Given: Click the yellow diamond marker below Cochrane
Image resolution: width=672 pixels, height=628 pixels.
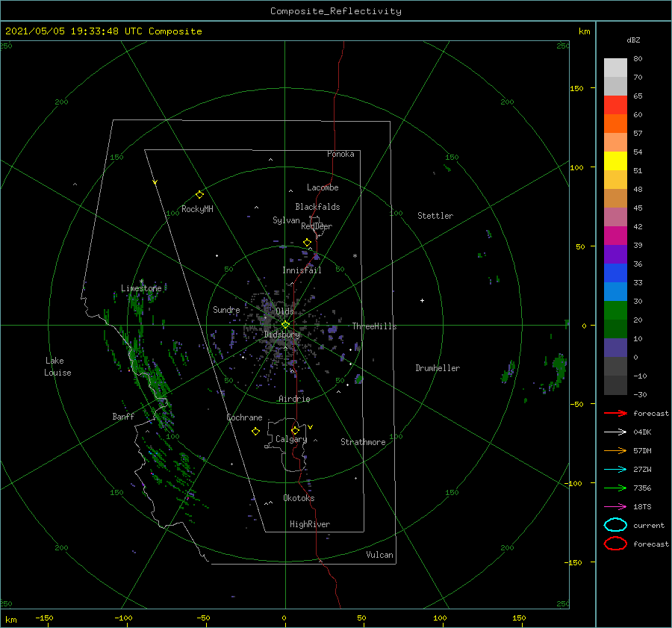Looking at the screenshot, I should (x=255, y=432).
